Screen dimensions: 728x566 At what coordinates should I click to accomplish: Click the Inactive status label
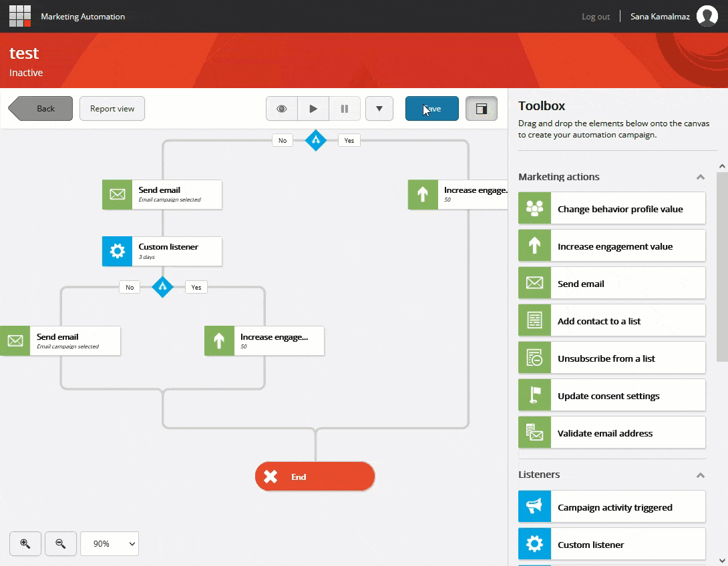pyautogui.click(x=26, y=73)
